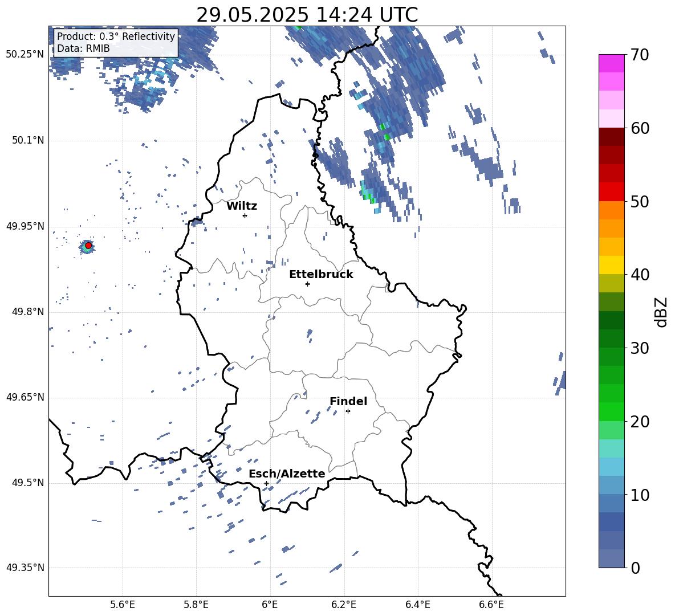Click the 49.5°N latitude label

[x=28, y=483]
